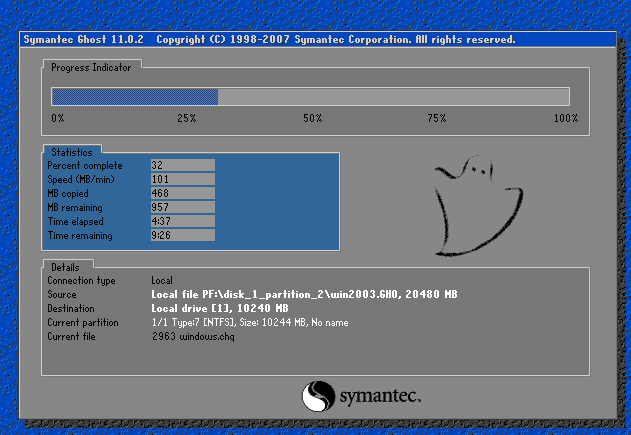Screen dimensions: 631x435
Task: Click the 50% marker under progress bar
Action: click(312, 118)
